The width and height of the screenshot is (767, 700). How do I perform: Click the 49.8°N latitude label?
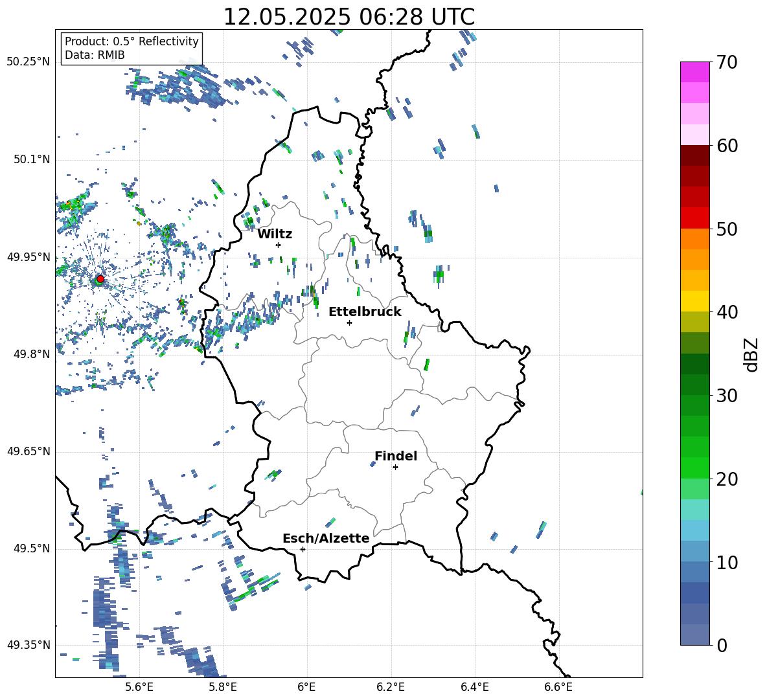pyautogui.click(x=32, y=354)
